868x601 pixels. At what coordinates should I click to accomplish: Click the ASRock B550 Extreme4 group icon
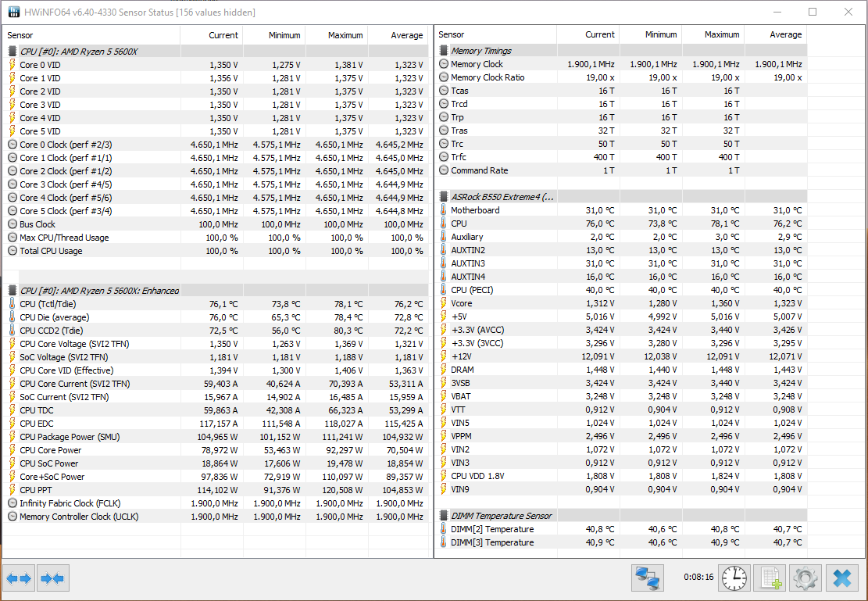(444, 197)
